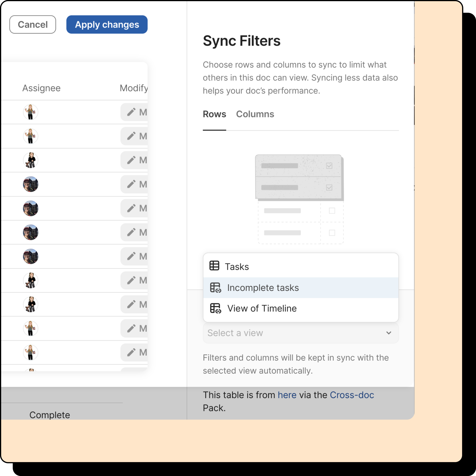This screenshot has width=476, height=476.
Task: Click the Tasks table icon
Action: pos(214,266)
